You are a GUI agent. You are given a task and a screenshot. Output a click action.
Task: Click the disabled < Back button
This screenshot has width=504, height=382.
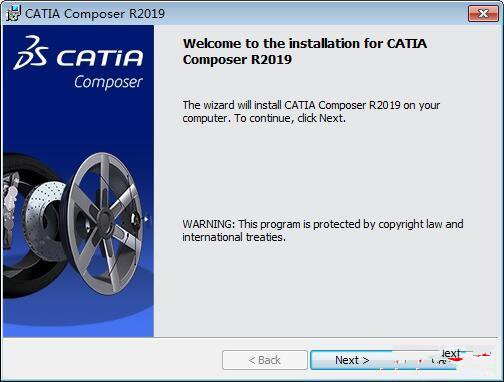point(265,360)
